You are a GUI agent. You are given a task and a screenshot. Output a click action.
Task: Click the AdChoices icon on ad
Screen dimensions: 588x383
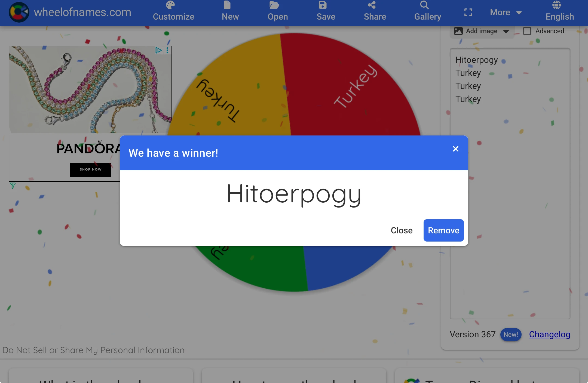158,50
